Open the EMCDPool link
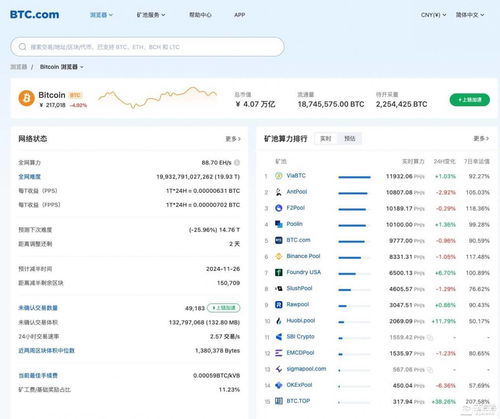The height and width of the screenshot is (419, 500). coord(300,353)
